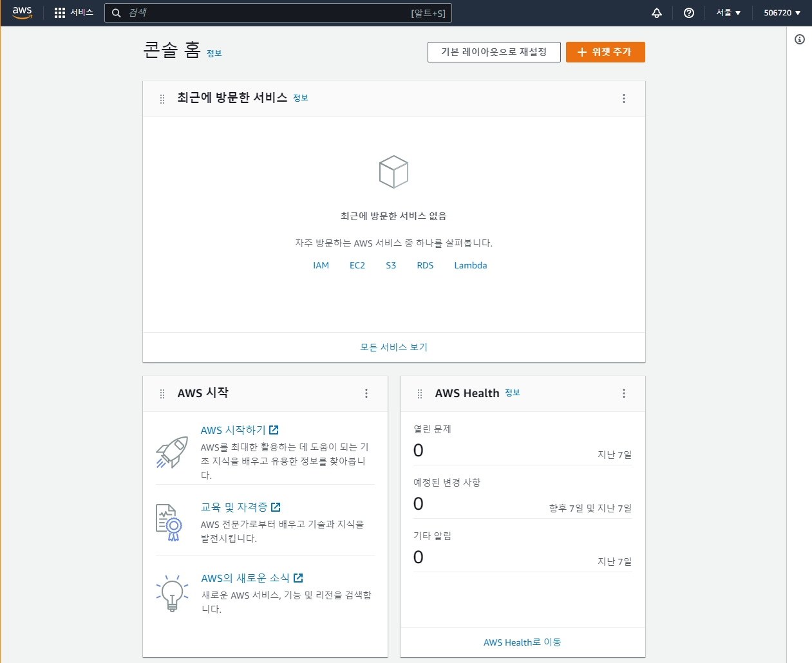
Task: Open the help question mark icon
Action: [x=689, y=13]
